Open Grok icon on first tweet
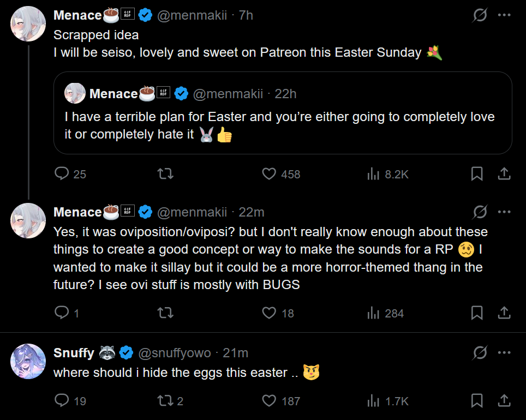This screenshot has width=526, height=420. point(480,15)
